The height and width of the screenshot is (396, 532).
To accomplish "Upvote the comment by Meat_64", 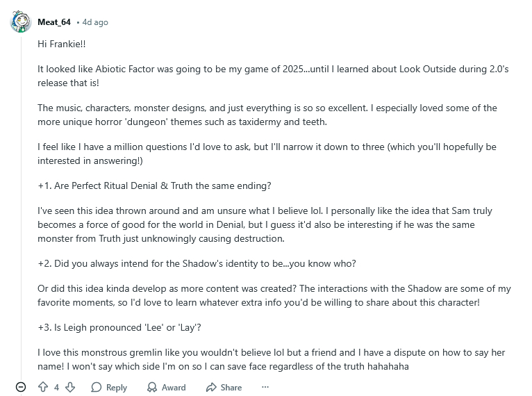I will pos(43,387).
